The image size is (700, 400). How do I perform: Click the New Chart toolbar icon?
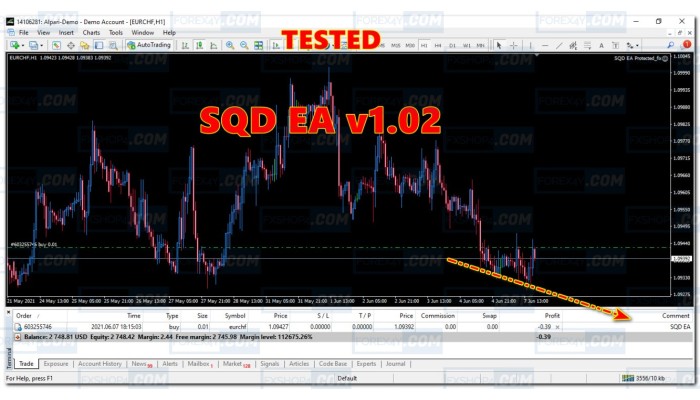15,45
